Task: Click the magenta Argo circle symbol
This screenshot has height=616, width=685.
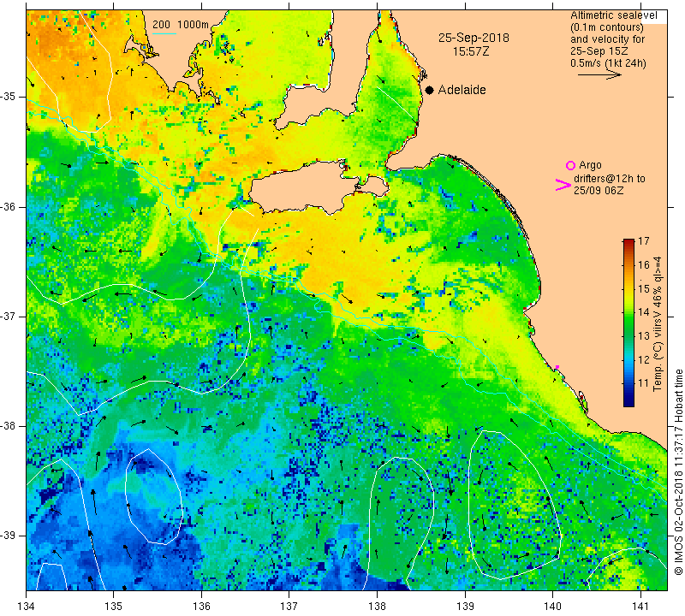Action: (570, 165)
